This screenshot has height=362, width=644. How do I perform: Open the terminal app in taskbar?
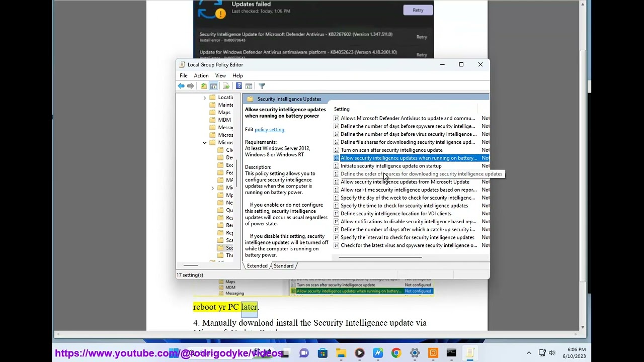451,353
